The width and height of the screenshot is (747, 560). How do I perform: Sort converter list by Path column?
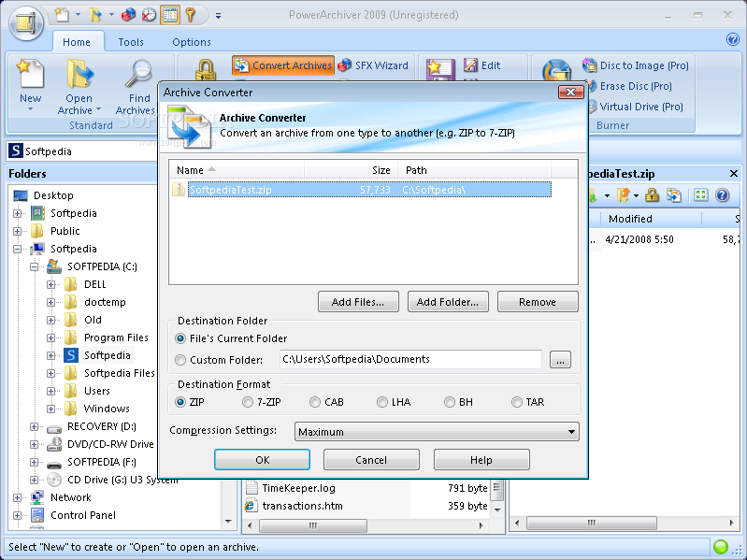tap(475, 170)
